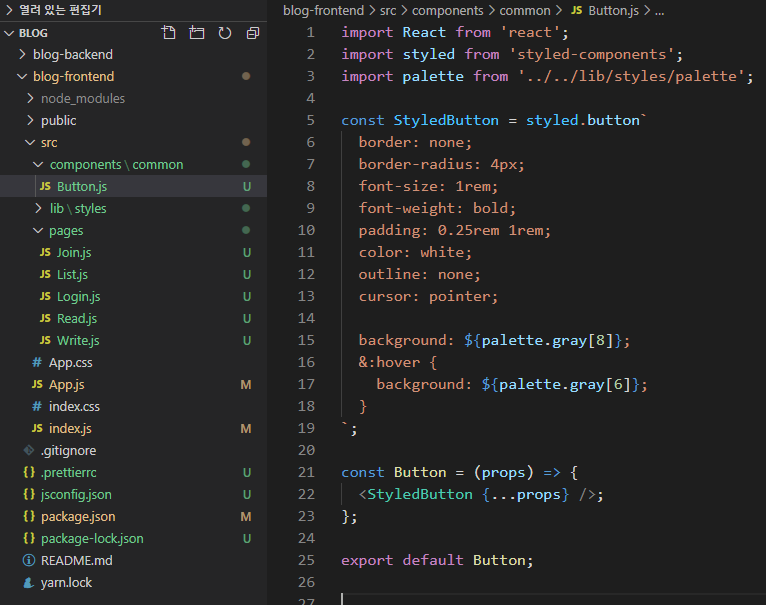Click line number 21 in the gutter

pos(306,472)
